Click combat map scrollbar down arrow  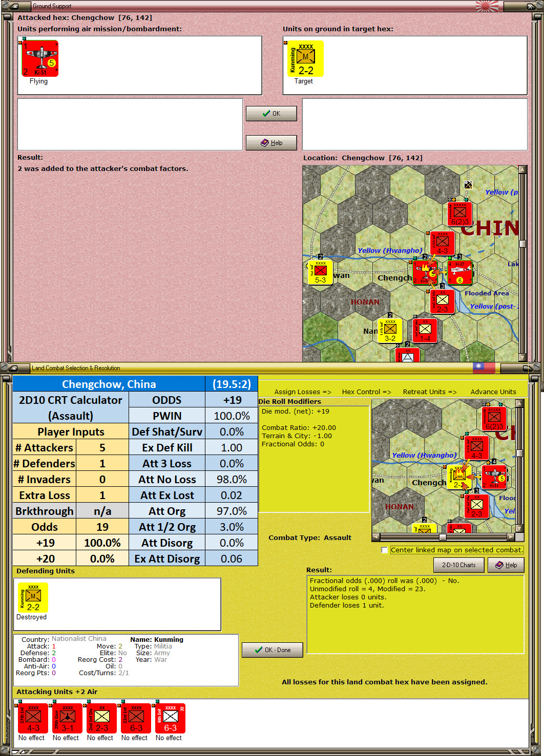click(x=519, y=529)
